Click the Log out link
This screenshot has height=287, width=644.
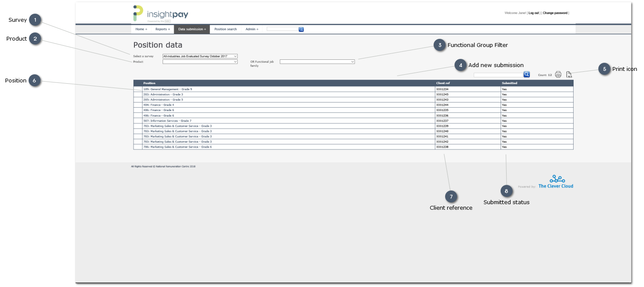coord(533,13)
